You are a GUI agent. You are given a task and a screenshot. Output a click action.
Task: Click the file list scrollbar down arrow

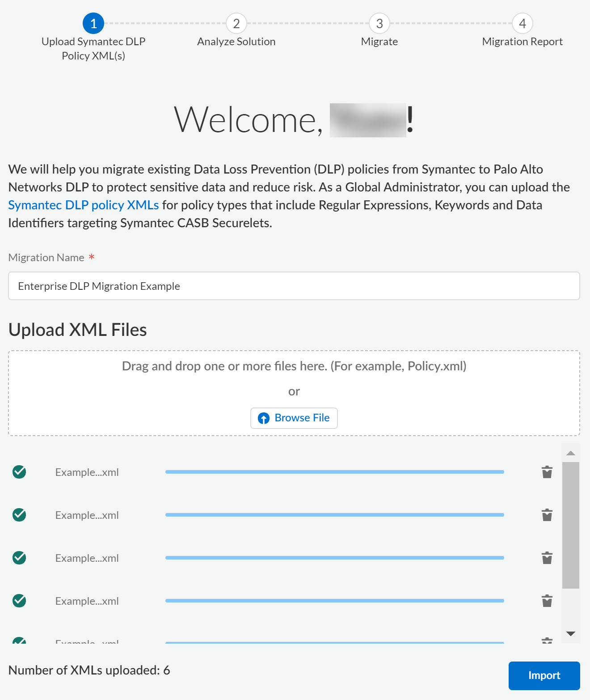(x=571, y=634)
